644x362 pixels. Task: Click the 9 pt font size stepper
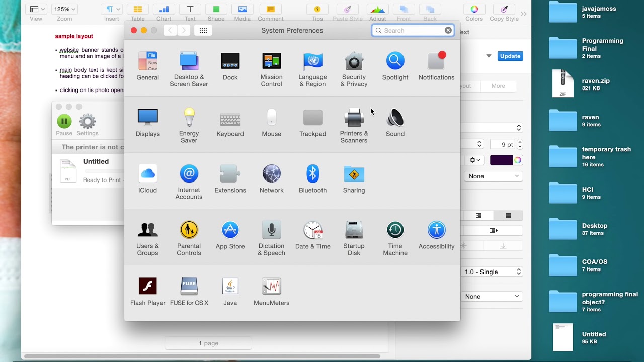520,144
